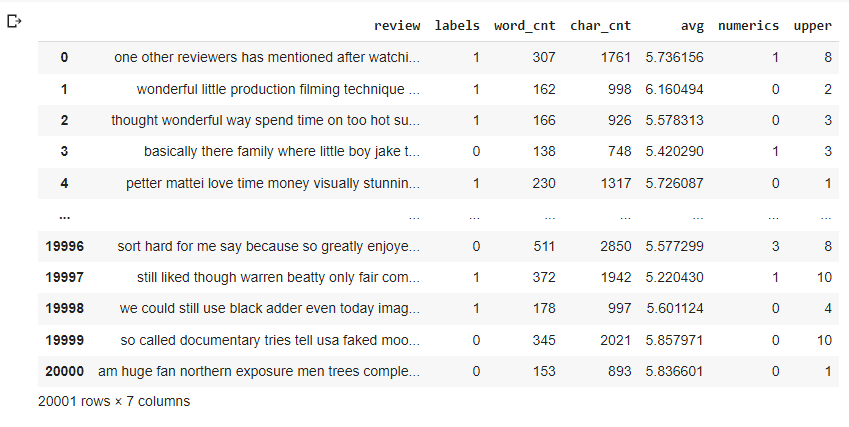Select word_cnt value 511
Image resolution: width=849 pixels, height=427 pixels.
544,246
